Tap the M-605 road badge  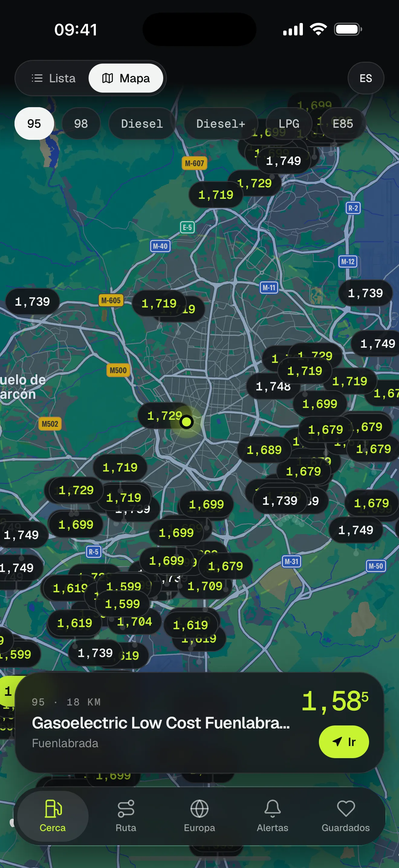click(111, 300)
